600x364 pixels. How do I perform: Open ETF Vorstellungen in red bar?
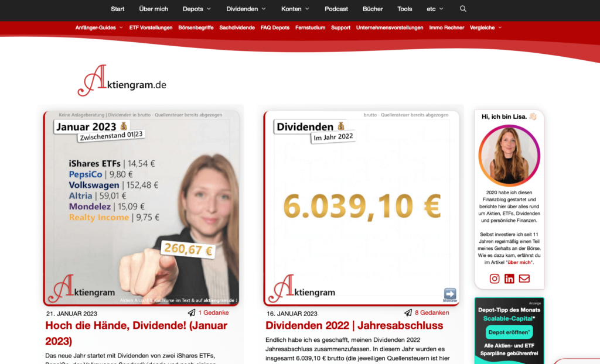(151, 28)
